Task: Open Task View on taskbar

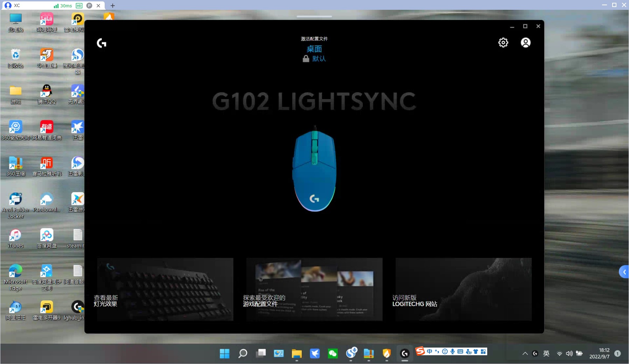Action: pos(261,353)
